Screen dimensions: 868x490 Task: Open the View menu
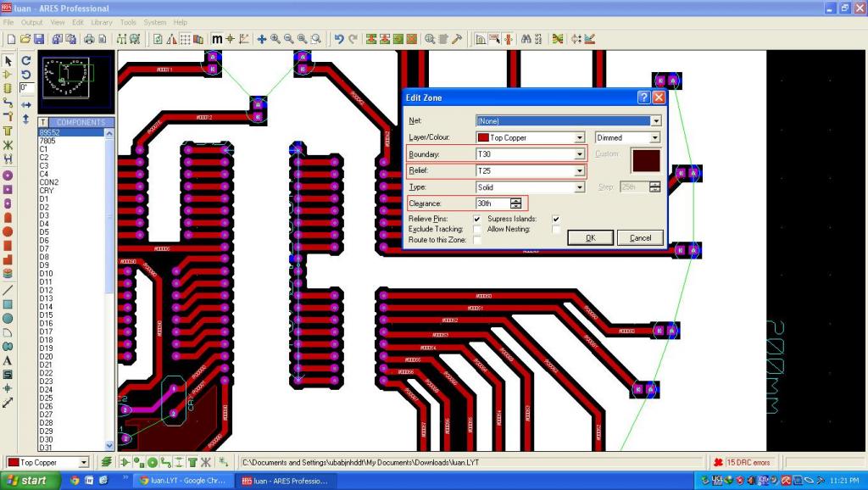click(x=58, y=22)
